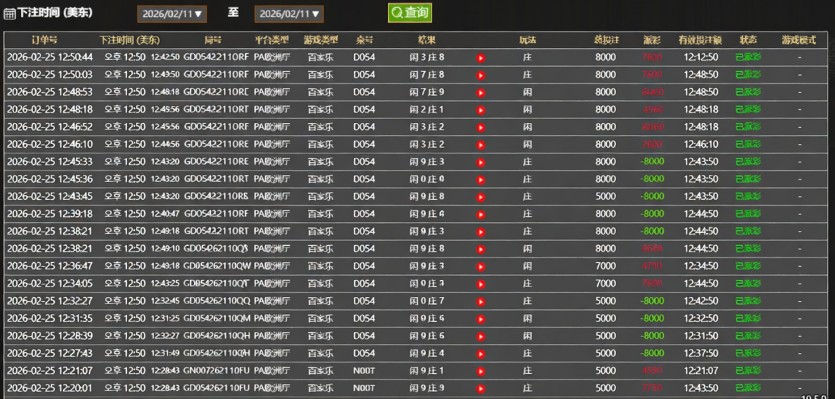Viewport: 835px width, 399px height.
Task: Play video for the 12:43:45 order row
Action: click(481, 197)
